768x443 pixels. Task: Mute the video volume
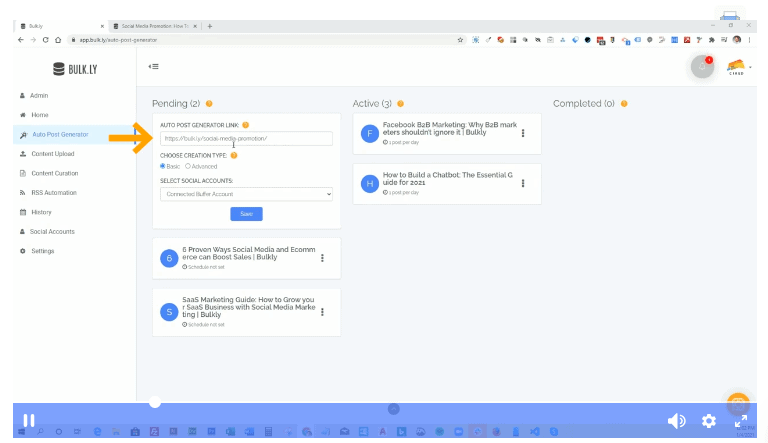676,420
